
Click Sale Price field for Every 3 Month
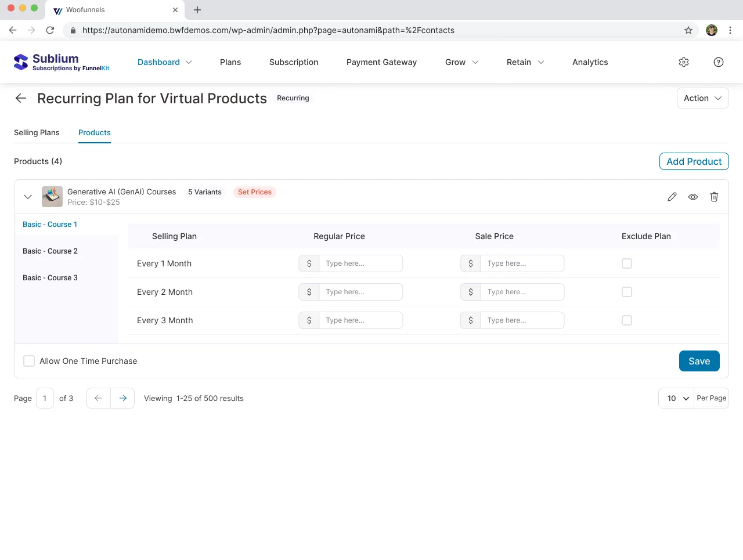(512, 320)
